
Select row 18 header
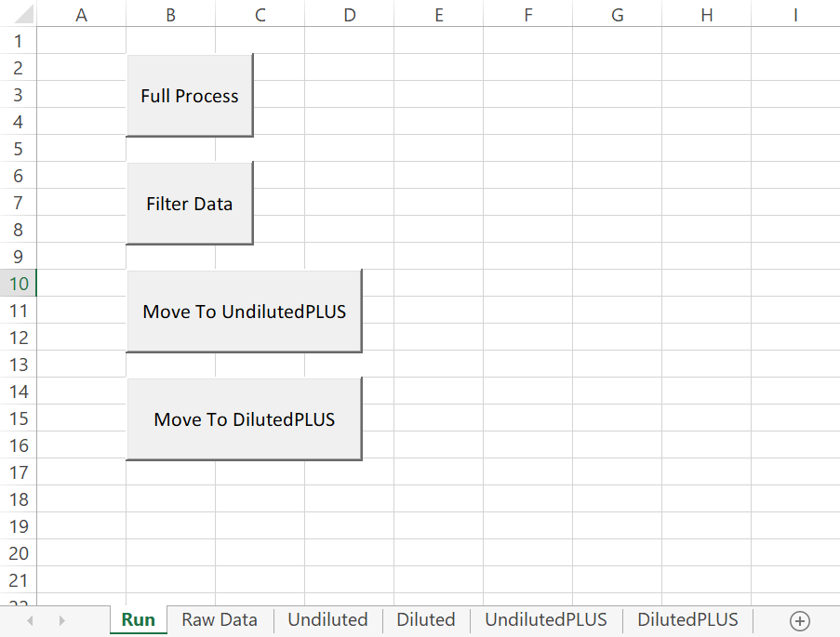pos(19,498)
